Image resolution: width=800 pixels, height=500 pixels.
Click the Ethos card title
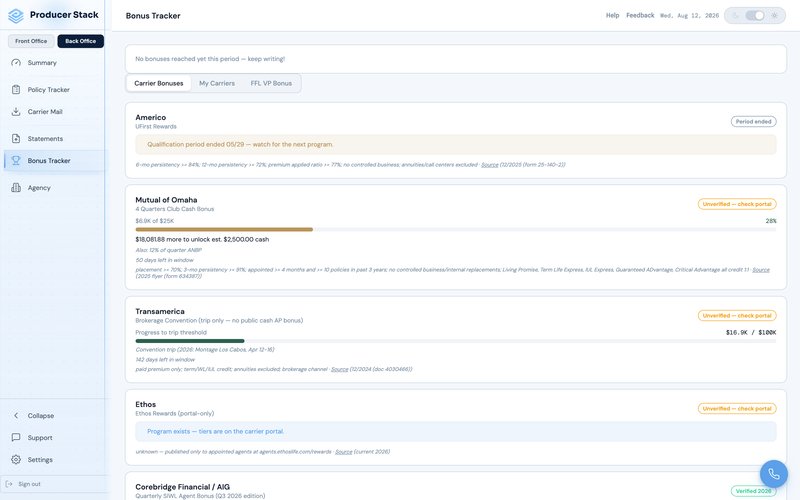[145, 404]
